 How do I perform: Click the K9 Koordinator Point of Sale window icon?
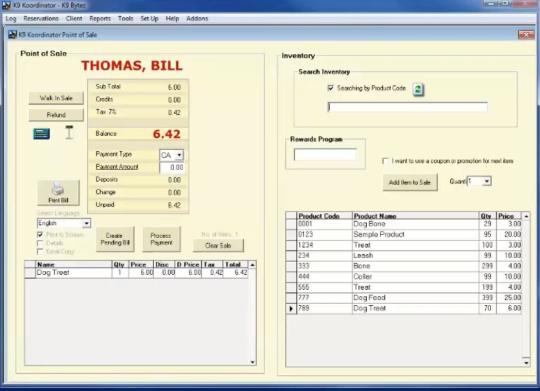point(12,35)
